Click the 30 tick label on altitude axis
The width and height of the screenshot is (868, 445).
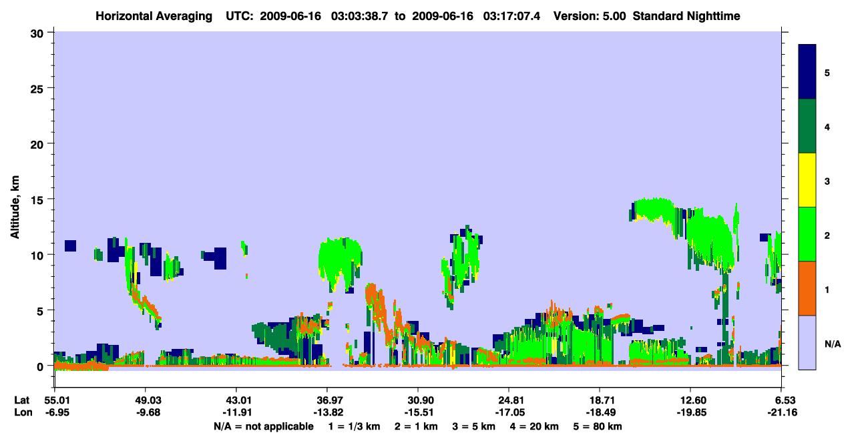click(x=39, y=33)
